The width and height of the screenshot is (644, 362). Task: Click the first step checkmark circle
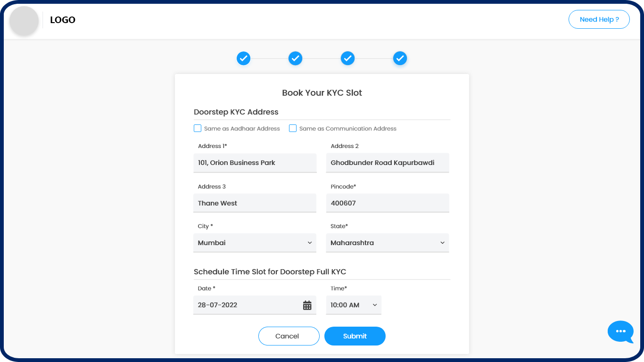(x=243, y=58)
